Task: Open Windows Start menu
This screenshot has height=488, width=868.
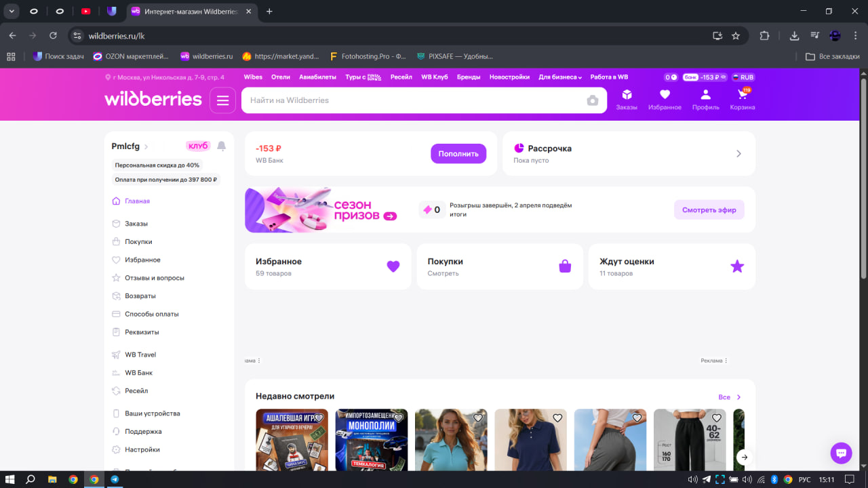Action: 10,479
